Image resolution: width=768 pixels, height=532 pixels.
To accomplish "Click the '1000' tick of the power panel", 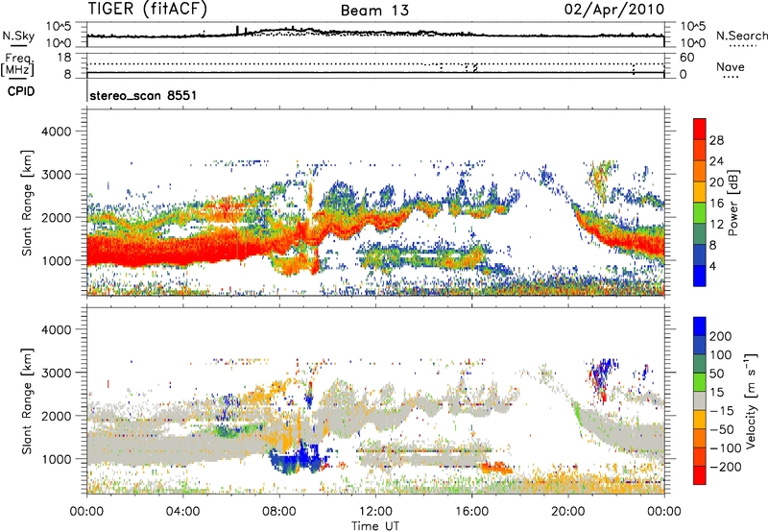I will click(56, 260).
